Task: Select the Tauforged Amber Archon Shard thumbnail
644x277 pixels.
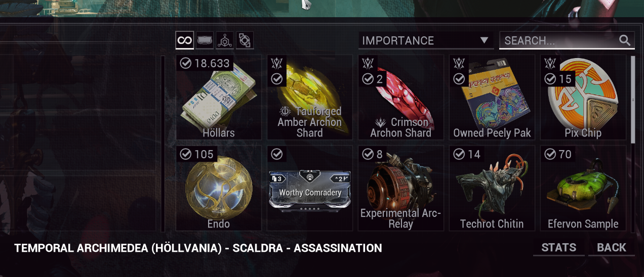Action: tap(309, 97)
